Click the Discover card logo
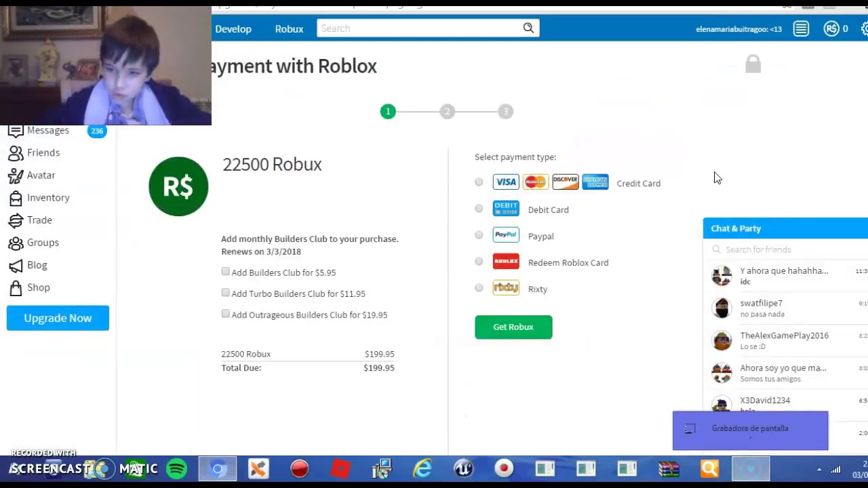Viewport: 868px width, 488px height. (x=565, y=182)
